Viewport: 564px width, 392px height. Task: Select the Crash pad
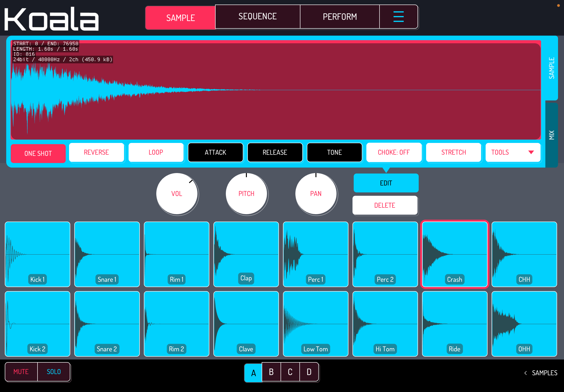[455, 254]
